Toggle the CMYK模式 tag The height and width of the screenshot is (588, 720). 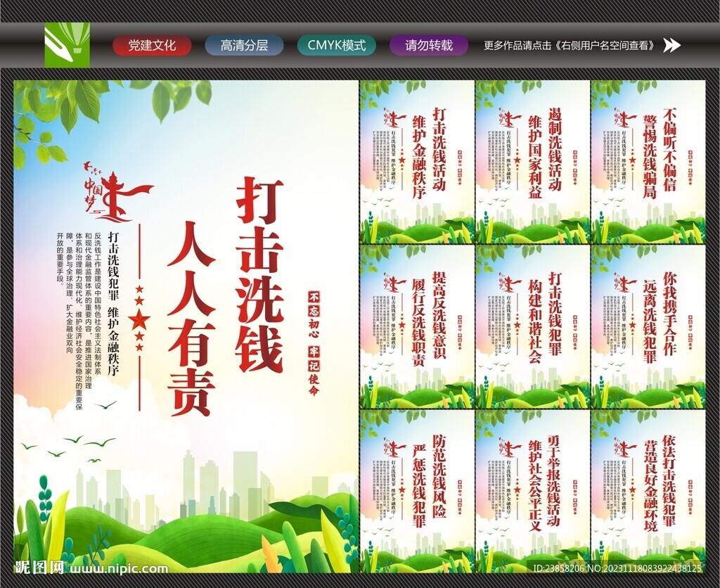338,46
